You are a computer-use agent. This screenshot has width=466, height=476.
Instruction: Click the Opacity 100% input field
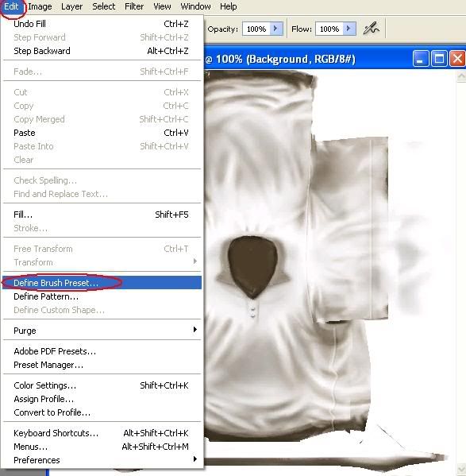coord(256,29)
